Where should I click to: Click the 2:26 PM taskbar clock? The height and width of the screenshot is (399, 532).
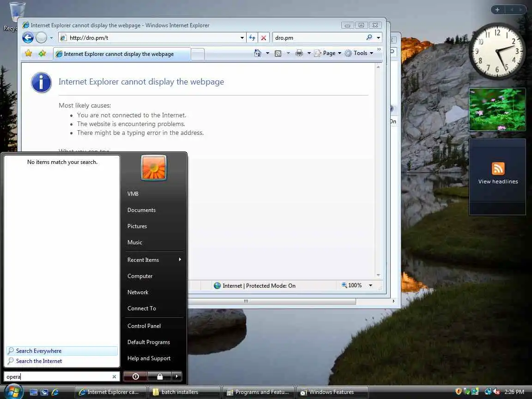[514, 392]
